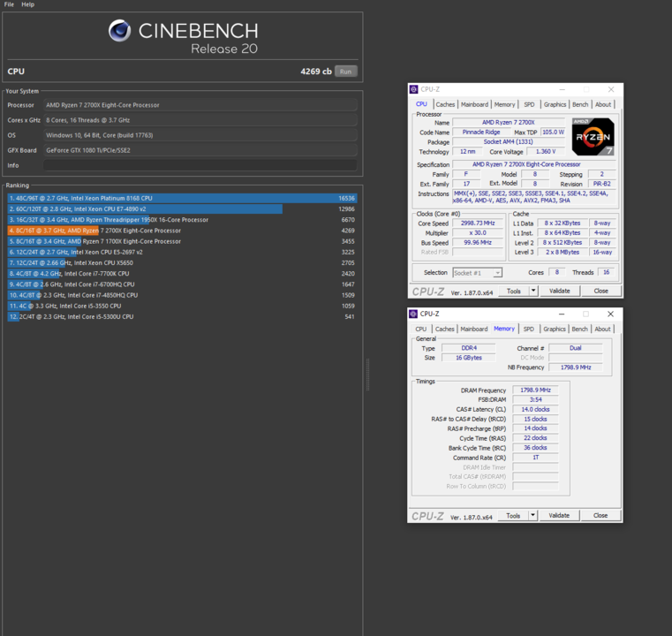Open the File menu in Cinebench
The width and height of the screenshot is (672, 636).
coord(9,4)
